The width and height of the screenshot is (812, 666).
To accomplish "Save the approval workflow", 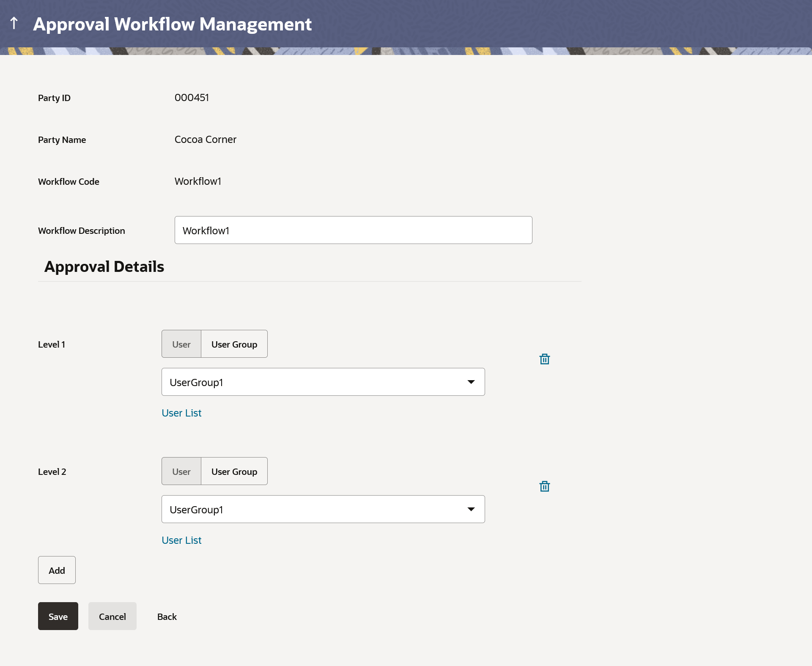I will [x=58, y=617].
